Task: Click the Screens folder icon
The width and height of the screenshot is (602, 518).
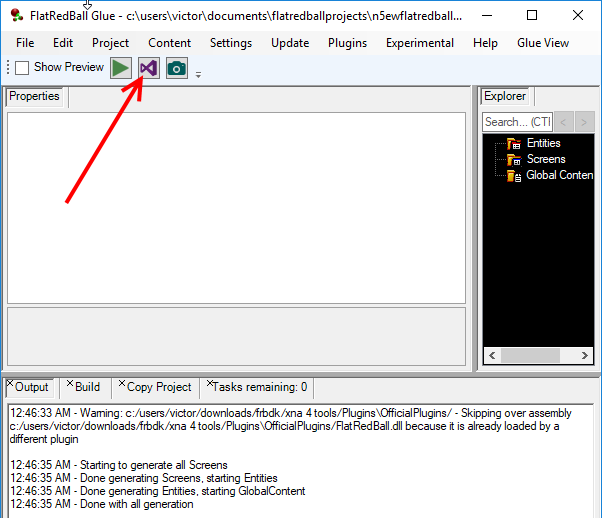Action: [x=514, y=160]
